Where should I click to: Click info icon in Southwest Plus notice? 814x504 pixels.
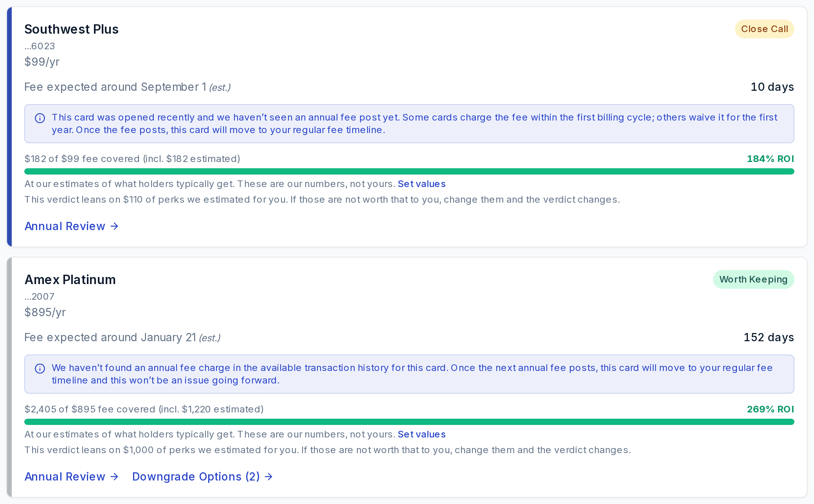pyautogui.click(x=40, y=118)
